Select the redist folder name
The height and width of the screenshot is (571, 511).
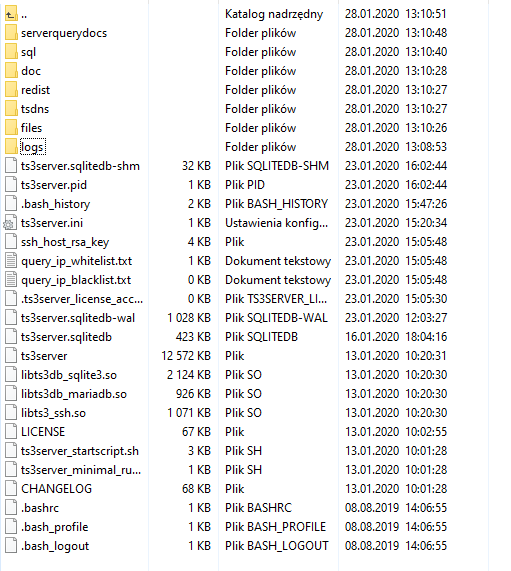(x=35, y=90)
